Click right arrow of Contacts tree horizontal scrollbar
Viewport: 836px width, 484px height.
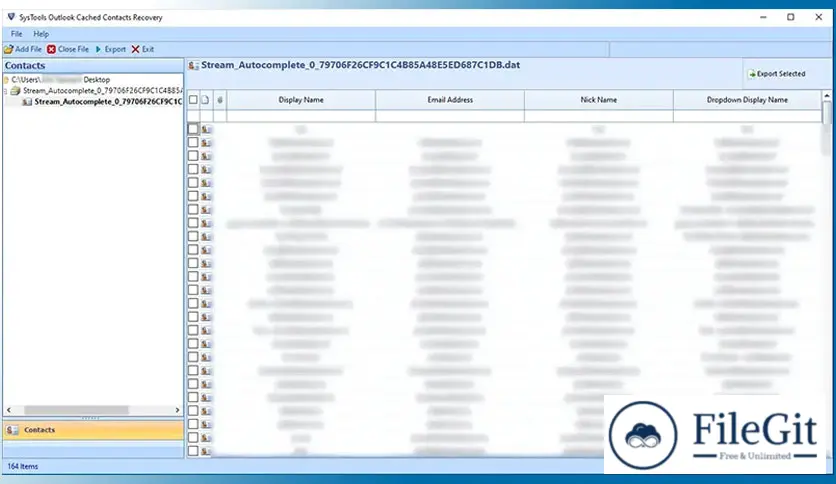point(178,410)
